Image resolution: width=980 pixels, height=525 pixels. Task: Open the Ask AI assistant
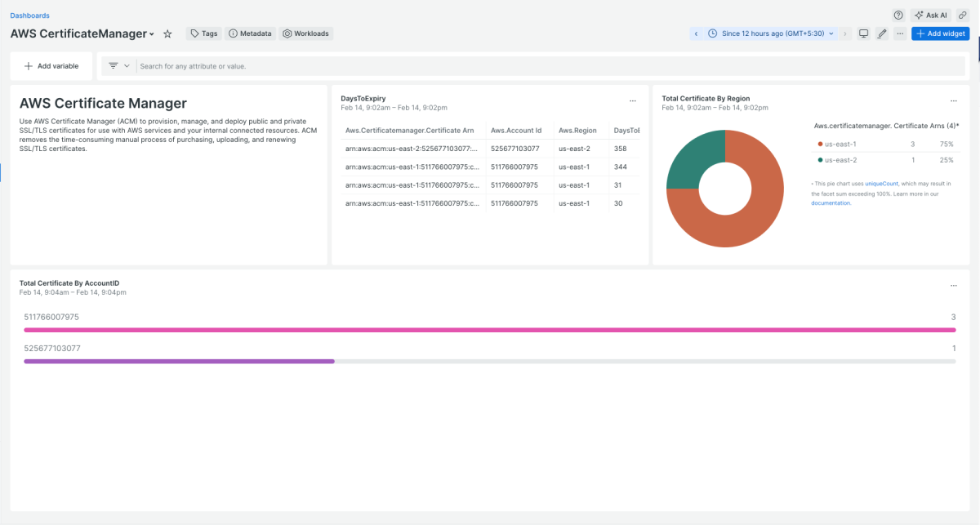[x=931, y=15]
